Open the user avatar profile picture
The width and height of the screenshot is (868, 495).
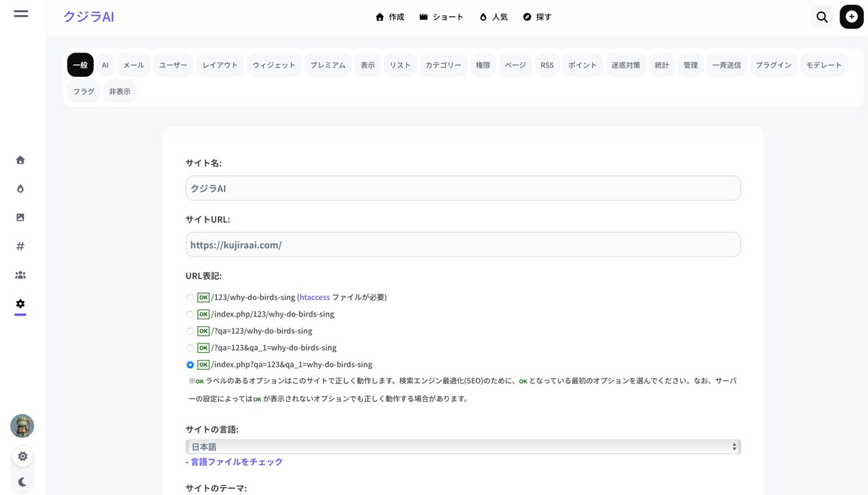(22, 426)
